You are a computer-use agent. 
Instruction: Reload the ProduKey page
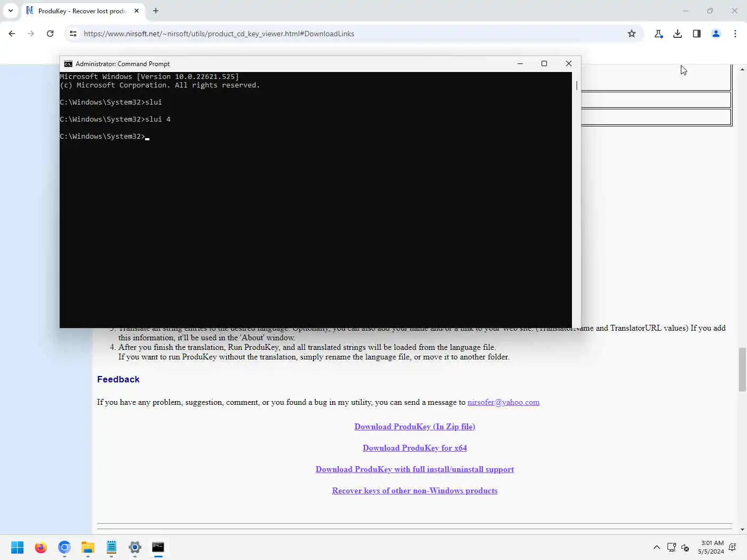(x=50, y=34)
